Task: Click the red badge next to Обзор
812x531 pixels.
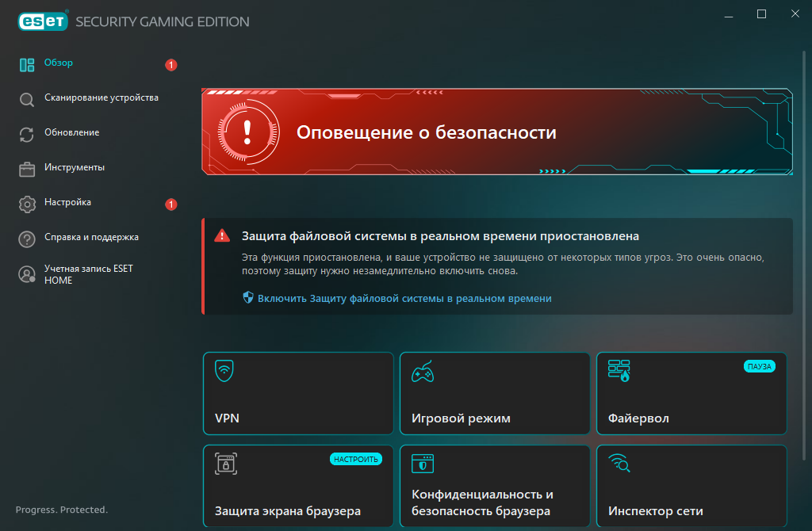Action: coord(171,65)
